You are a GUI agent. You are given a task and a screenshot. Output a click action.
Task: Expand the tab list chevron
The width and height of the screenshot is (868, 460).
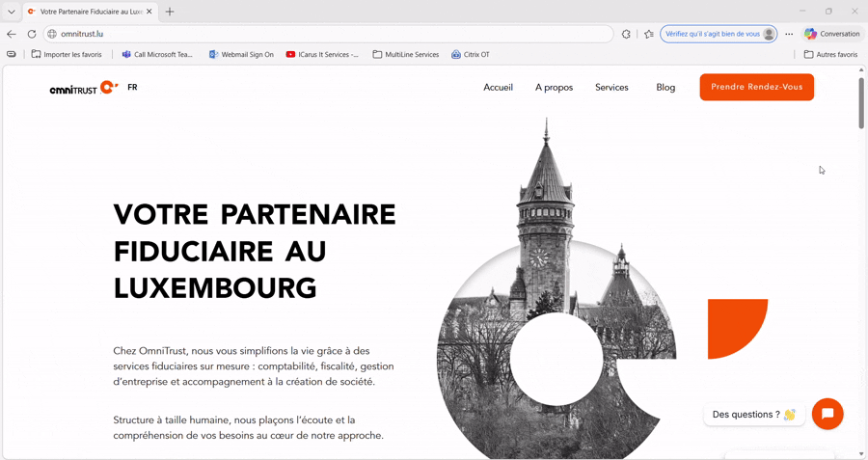click(12, 12)
